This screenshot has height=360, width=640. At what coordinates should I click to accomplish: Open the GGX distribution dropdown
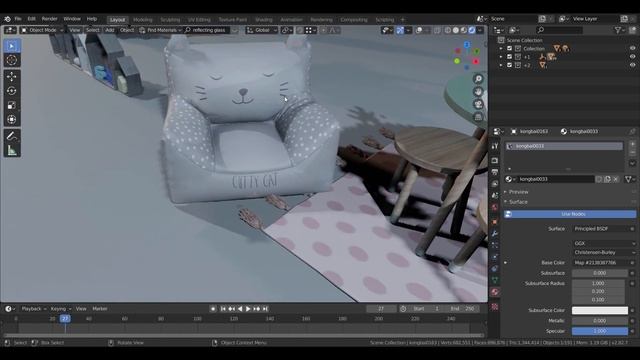tap(604, 243)
